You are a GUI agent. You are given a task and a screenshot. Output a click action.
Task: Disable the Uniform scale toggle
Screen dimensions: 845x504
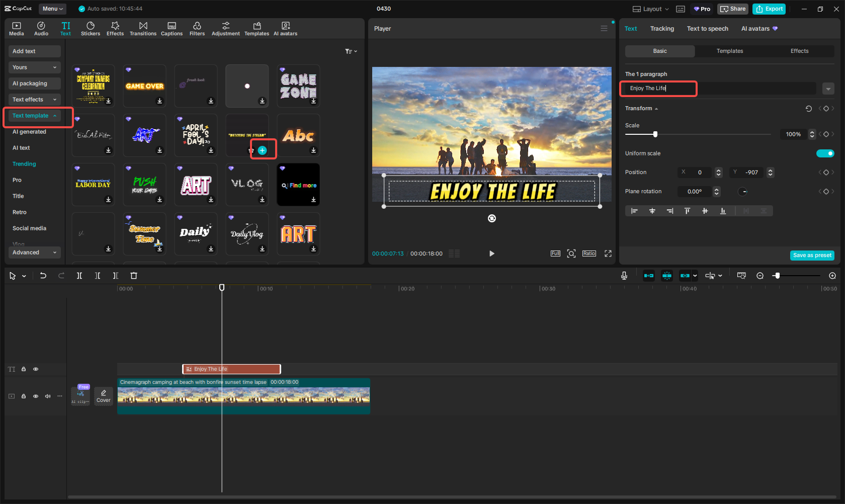(825, 153)
